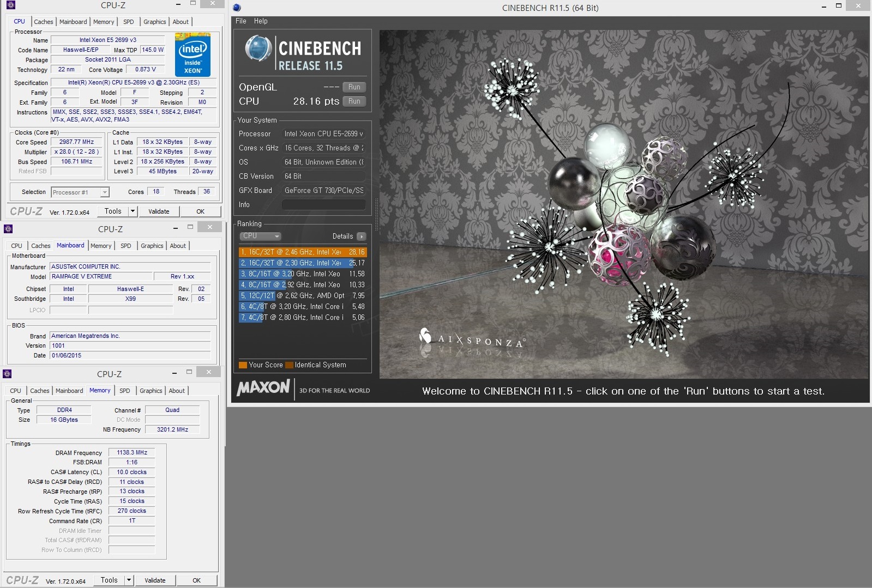Click the Tools button in the bottom CPU-Z window
Screen dimensions: 872x588
109,580
